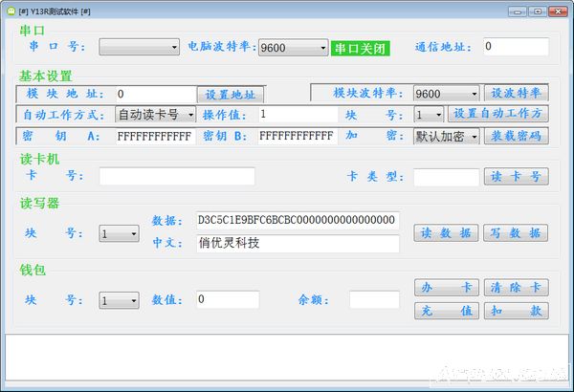
Task: Click the 卡类型 input field
Action: tap(446, 177)
